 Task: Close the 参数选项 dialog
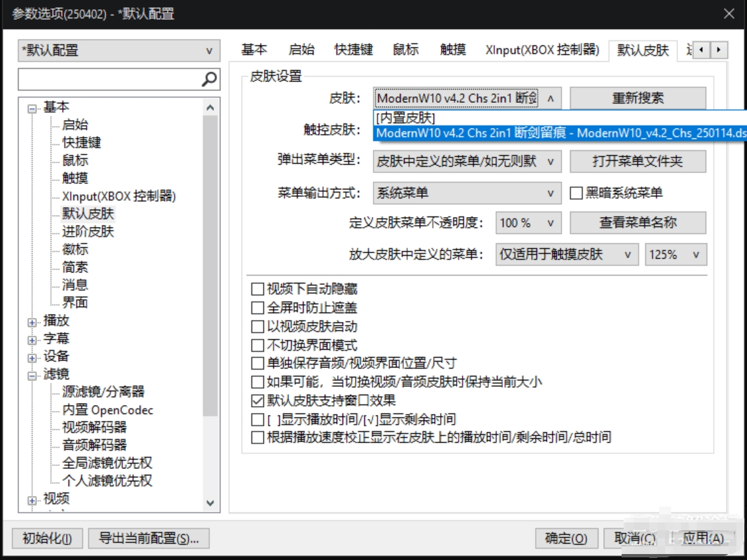click(x=729, y=13)
